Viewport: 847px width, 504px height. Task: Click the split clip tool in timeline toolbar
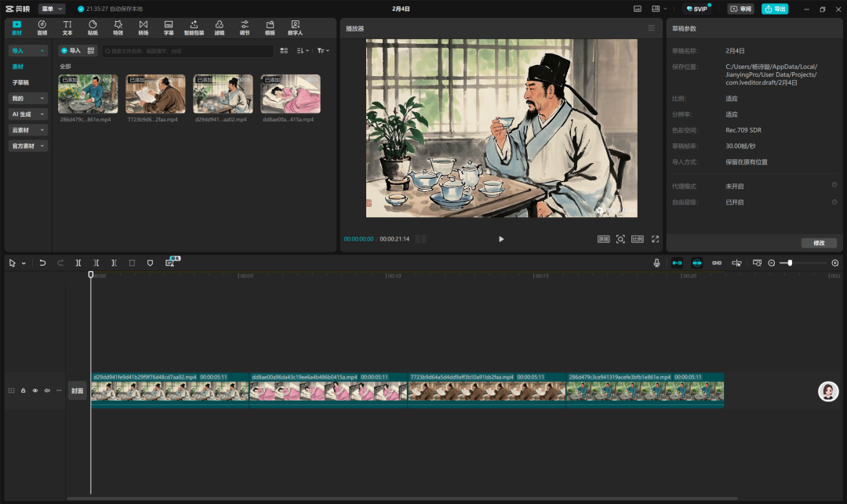[78, 263]
